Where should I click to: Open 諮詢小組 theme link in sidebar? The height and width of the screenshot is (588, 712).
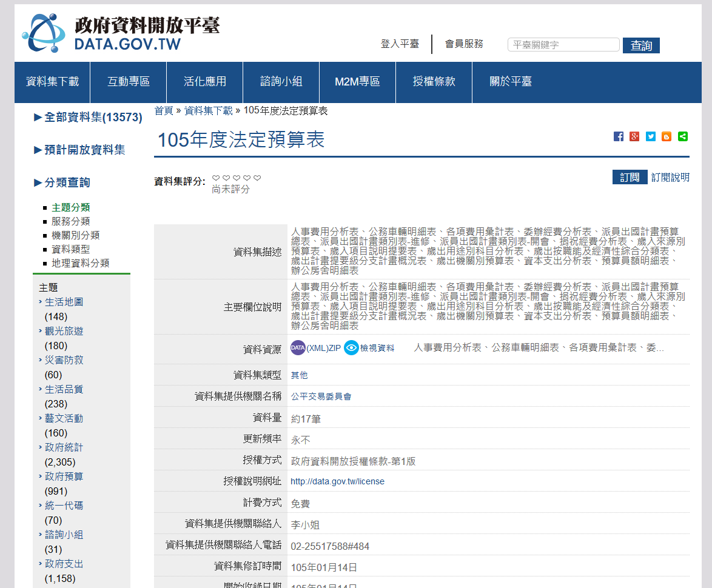[x=64, y=535]
